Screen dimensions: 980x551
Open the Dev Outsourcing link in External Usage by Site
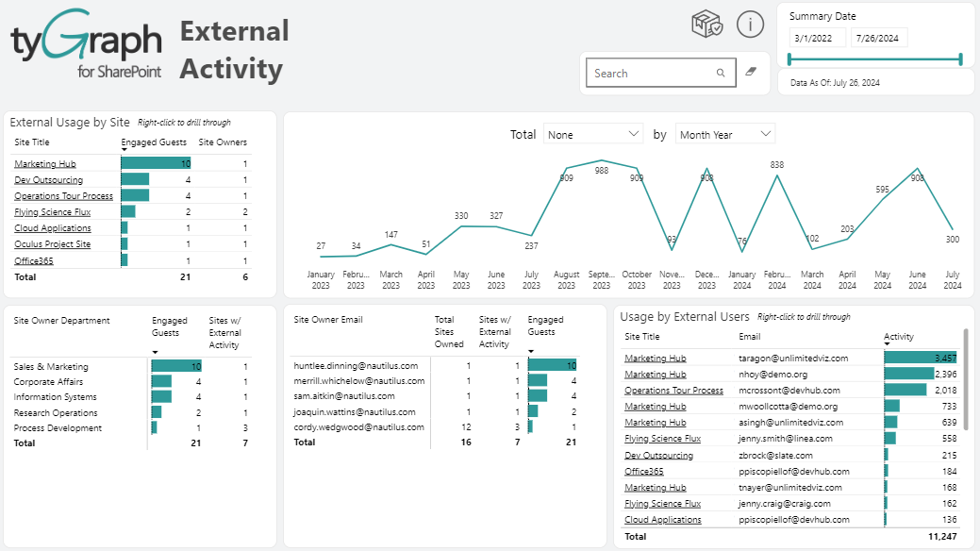[x=48, y=180]
